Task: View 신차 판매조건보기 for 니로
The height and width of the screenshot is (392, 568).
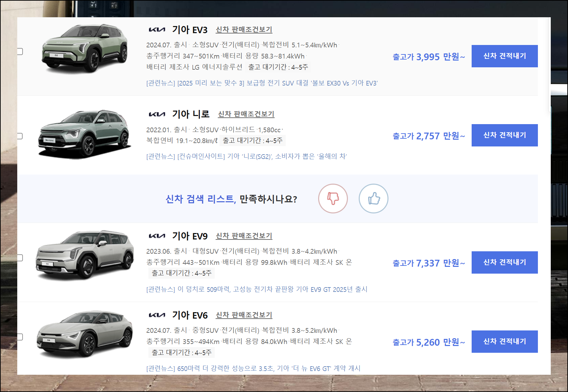Action: pyautogui.click(x=246, y=114)
